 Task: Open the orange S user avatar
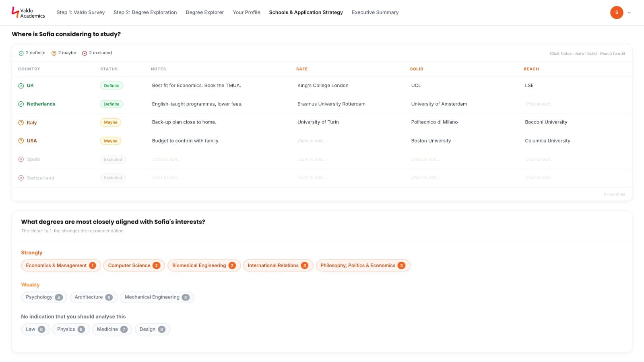pos(617,12)
